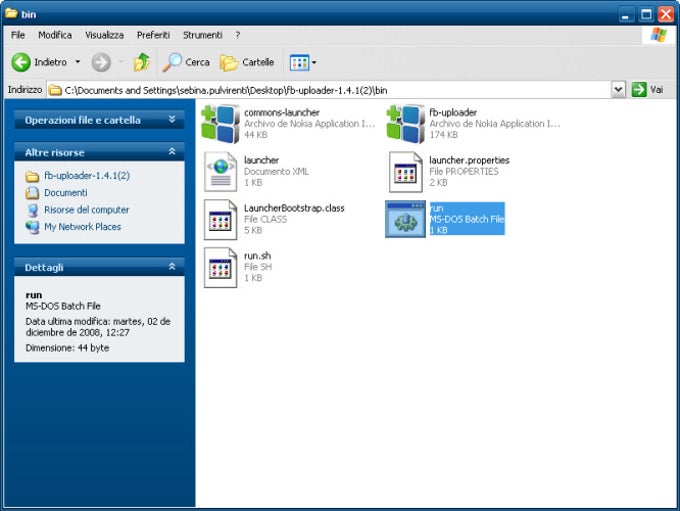Viewport: 680px width, 511px height.
Task: Expand the address bar dropdown arrow
Action: tap(618, 90)
